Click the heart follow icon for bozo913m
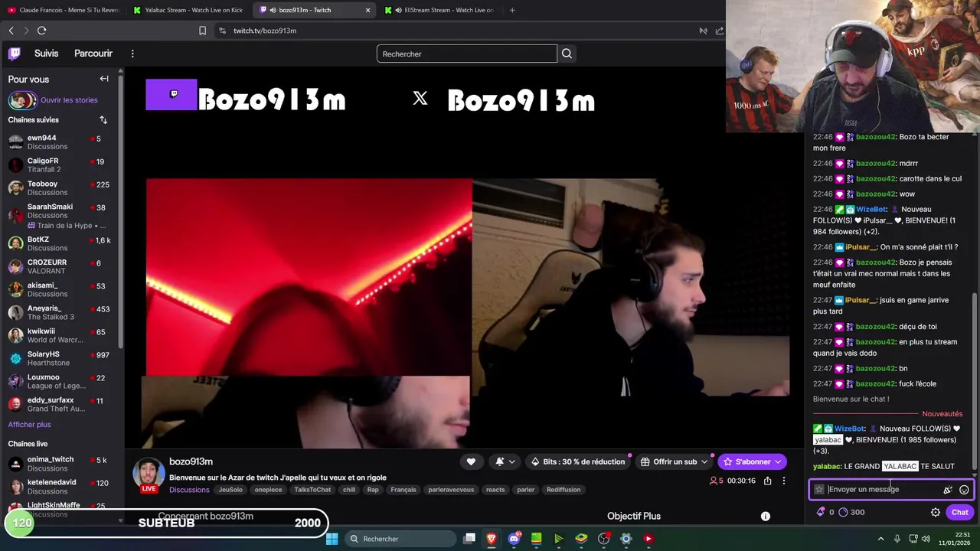This screenshot has height=551, width=980. pyautogui.click(x=471, y=461)
